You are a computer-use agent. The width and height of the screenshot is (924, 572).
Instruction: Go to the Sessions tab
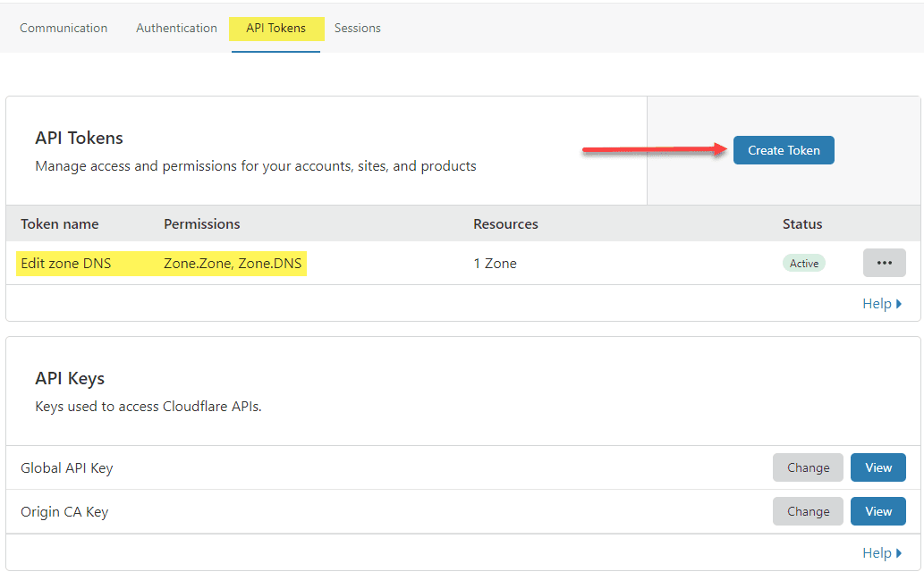(358, 28)
